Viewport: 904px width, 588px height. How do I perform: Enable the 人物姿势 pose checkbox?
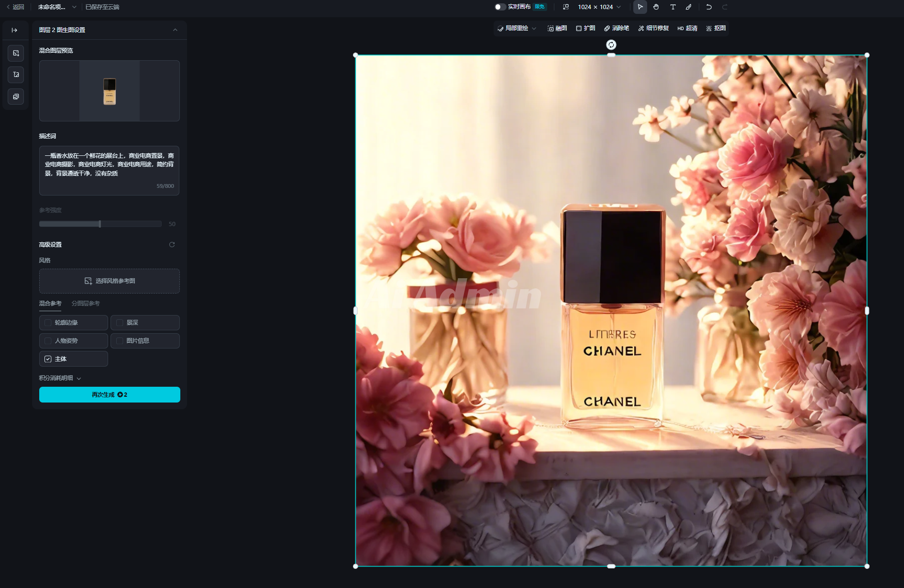[48, 341]
